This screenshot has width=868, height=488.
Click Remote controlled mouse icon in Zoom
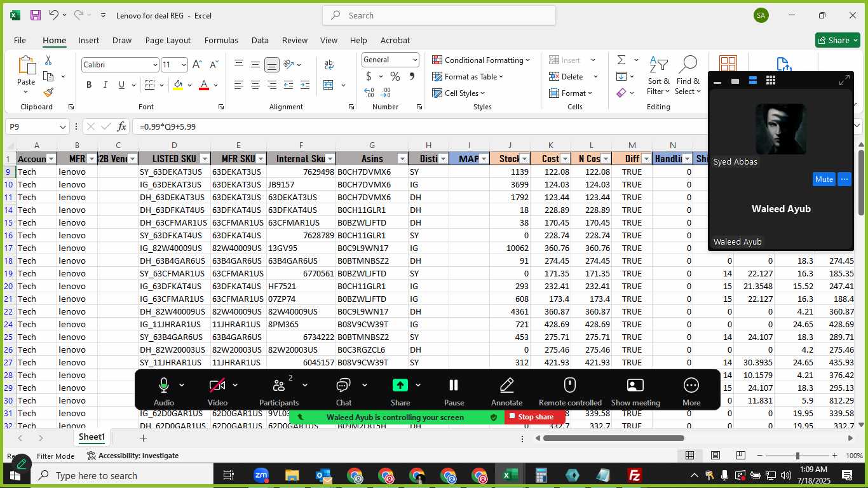click(570, 385)
